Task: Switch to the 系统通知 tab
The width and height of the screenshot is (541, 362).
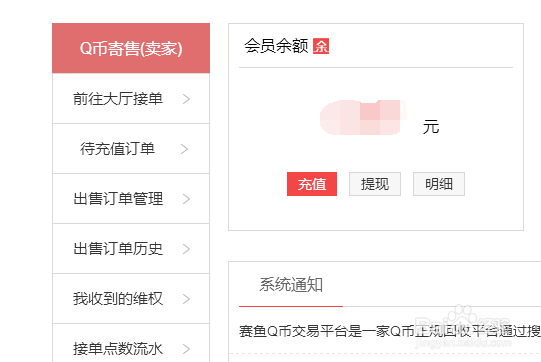Action: coord(291,285)
